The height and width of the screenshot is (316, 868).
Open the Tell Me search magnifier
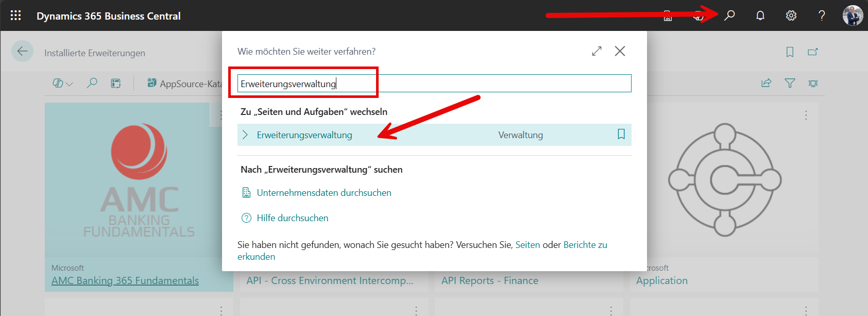pyautogui.click(x=729, y=15)
